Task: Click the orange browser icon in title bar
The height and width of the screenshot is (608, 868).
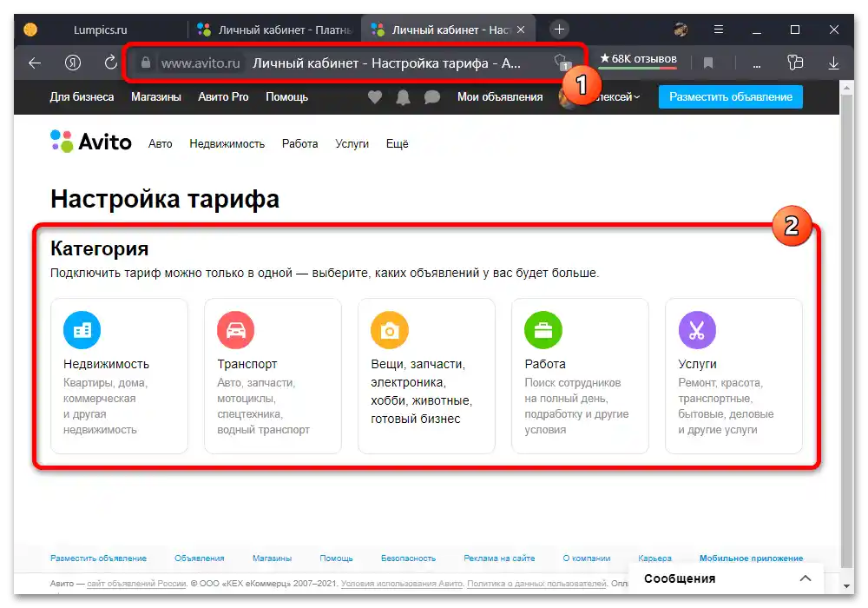Action: click(30, 30)
